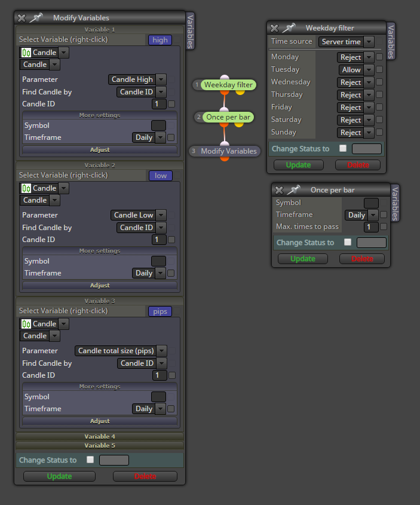Click Symbol field in Variable 1
420x505 pixels.
tap(159, 126)
